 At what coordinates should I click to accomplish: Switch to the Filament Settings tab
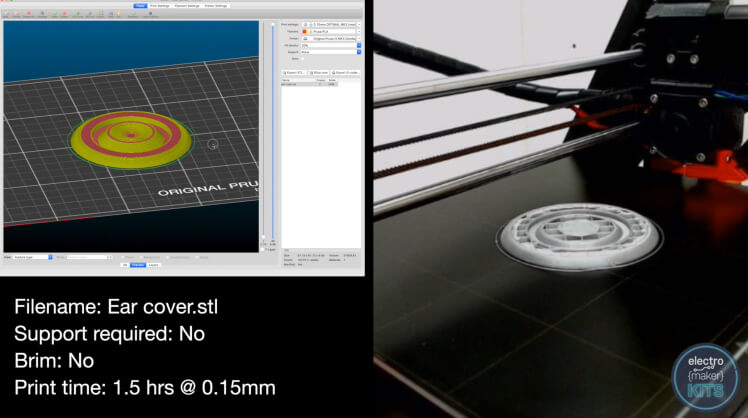click(x=187, y=6)
